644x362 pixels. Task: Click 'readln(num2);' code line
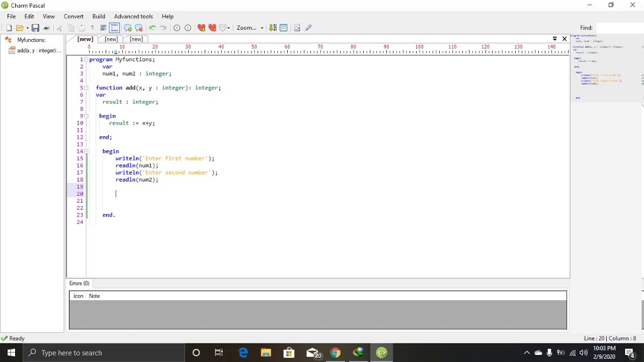pyautogui.click(x=137, y=180)
